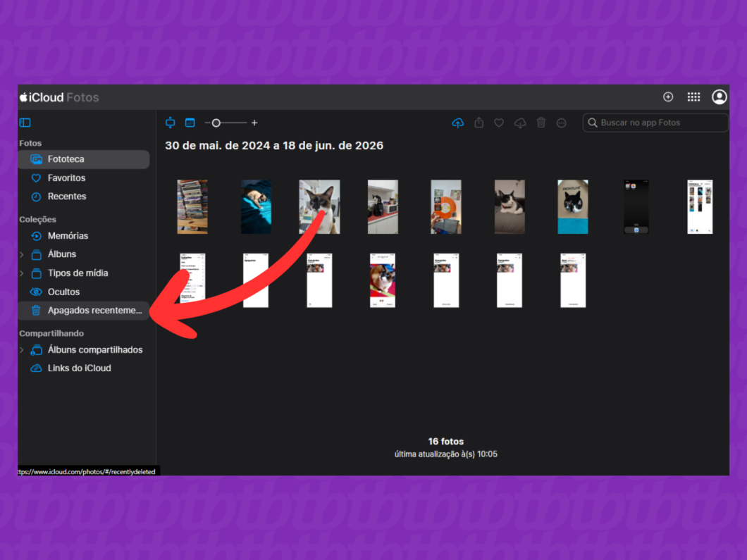Click the Recentes clock icon
Image resolution: width=747 pixels, height=560 pixels.
(36, 197)
